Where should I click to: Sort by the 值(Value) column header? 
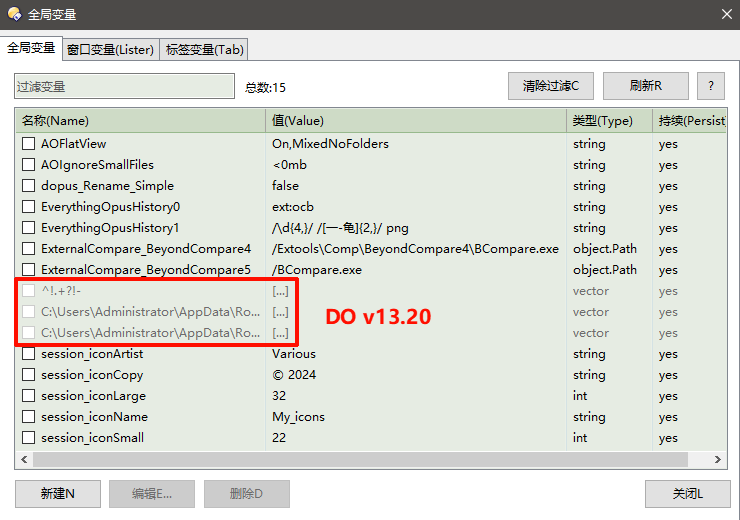coord(415,121)
